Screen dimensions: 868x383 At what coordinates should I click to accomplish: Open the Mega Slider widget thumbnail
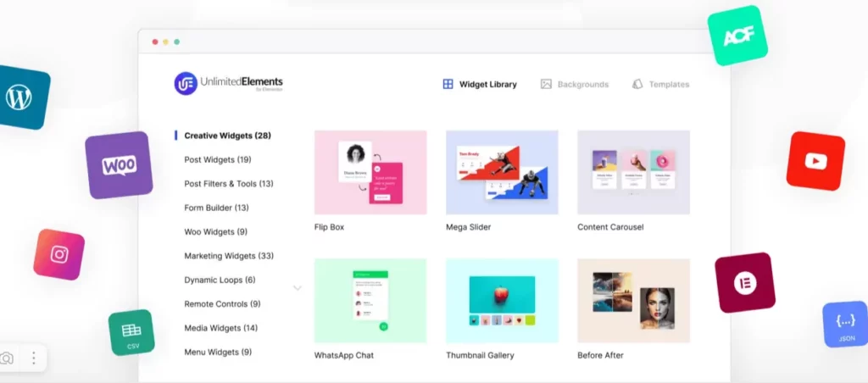coord(502,172)
